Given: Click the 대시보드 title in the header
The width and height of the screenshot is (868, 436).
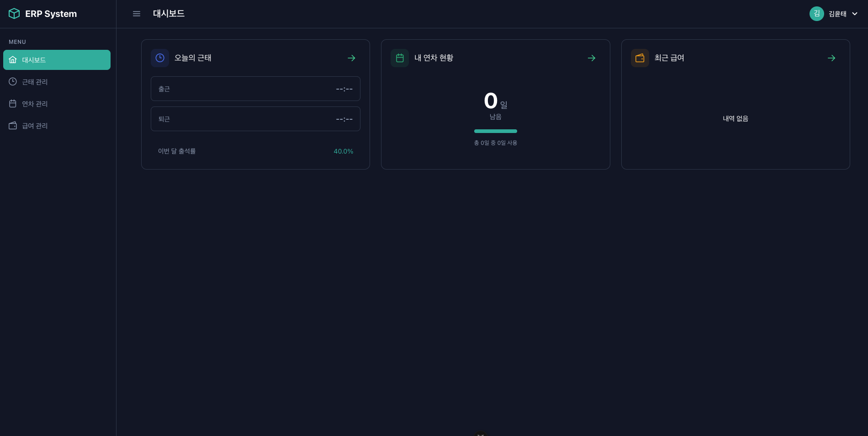Looking at the screenshot, I should tap(169, 14).
